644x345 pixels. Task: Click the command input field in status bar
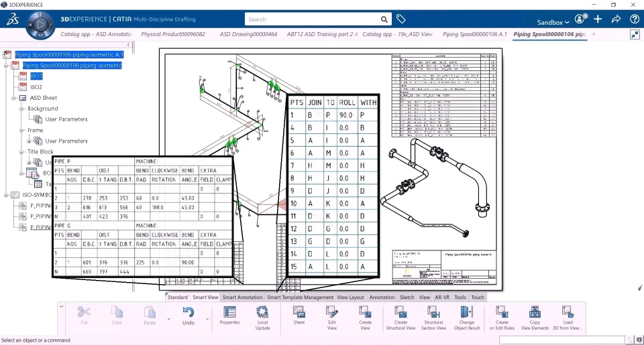pos(562,340)
